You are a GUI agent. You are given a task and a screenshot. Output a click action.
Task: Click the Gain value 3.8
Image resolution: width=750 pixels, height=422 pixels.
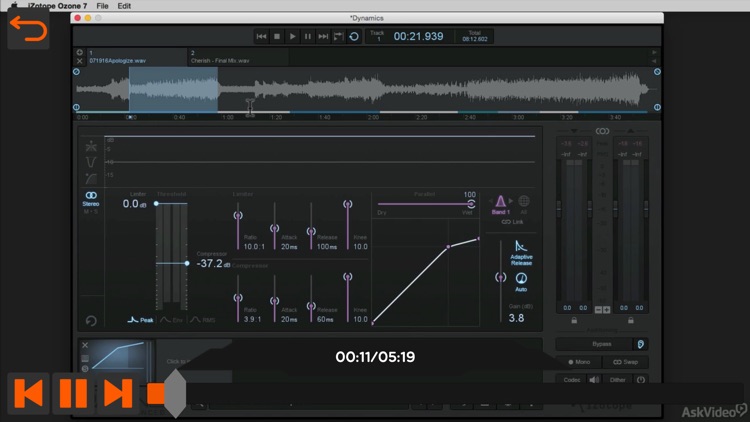pyautogui.click(x=516, y=318)
